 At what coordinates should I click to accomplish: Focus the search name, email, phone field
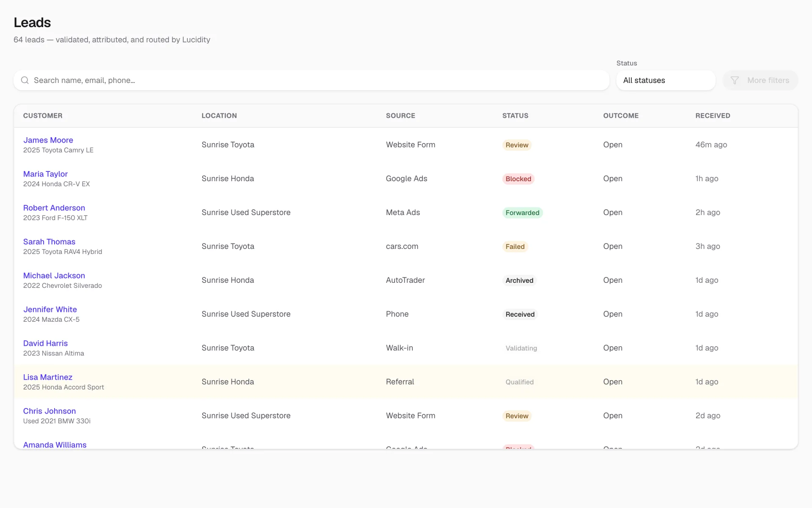tap(311, 80)
